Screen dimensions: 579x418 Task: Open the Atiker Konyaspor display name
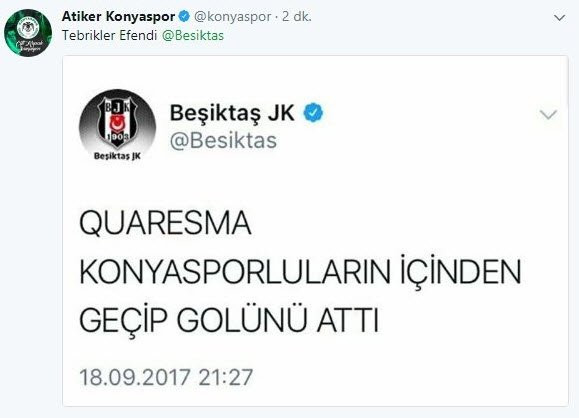[118, 16]
